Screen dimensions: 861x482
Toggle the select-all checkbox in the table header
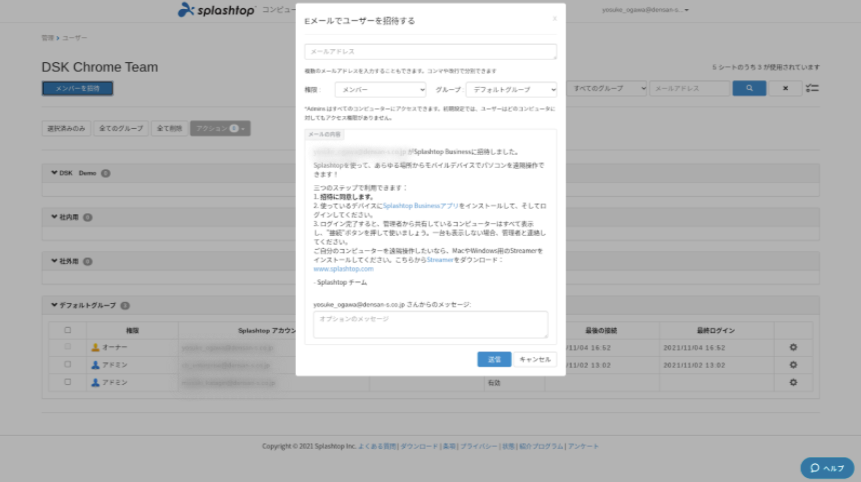[68, 330]
